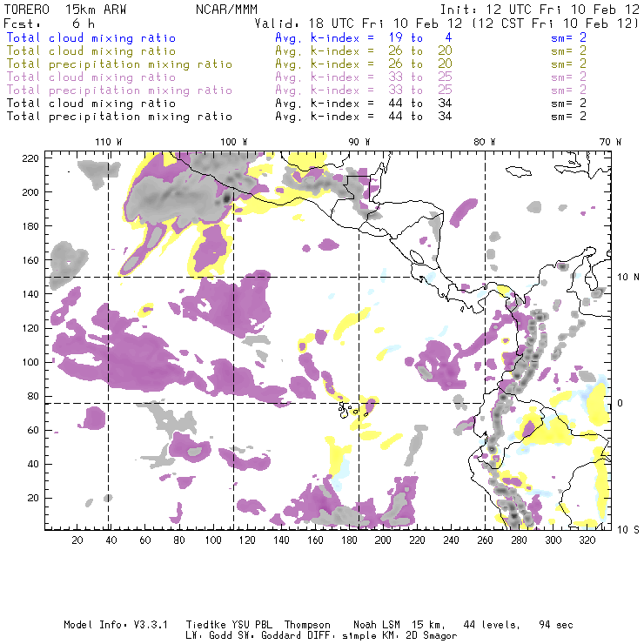Click the 'Model Info: V3.3.1' text
The width and height of the screenshot is (644, 644).
[116, 625]
